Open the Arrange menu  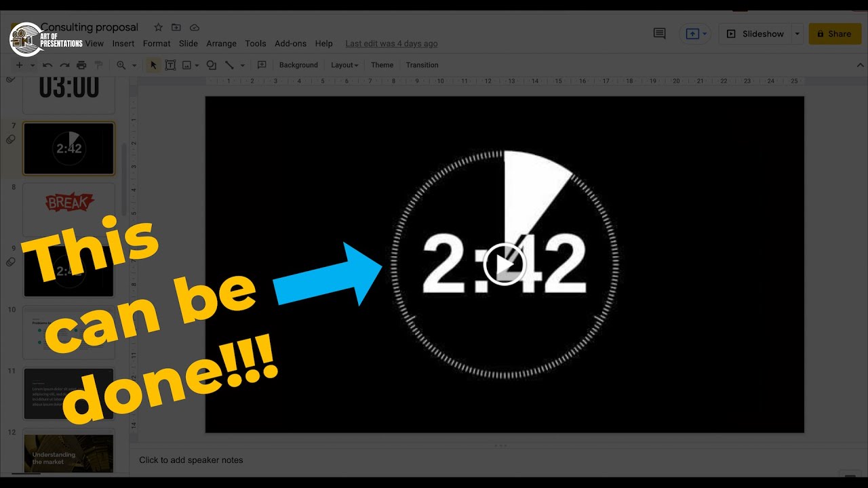tap(222, 43)
